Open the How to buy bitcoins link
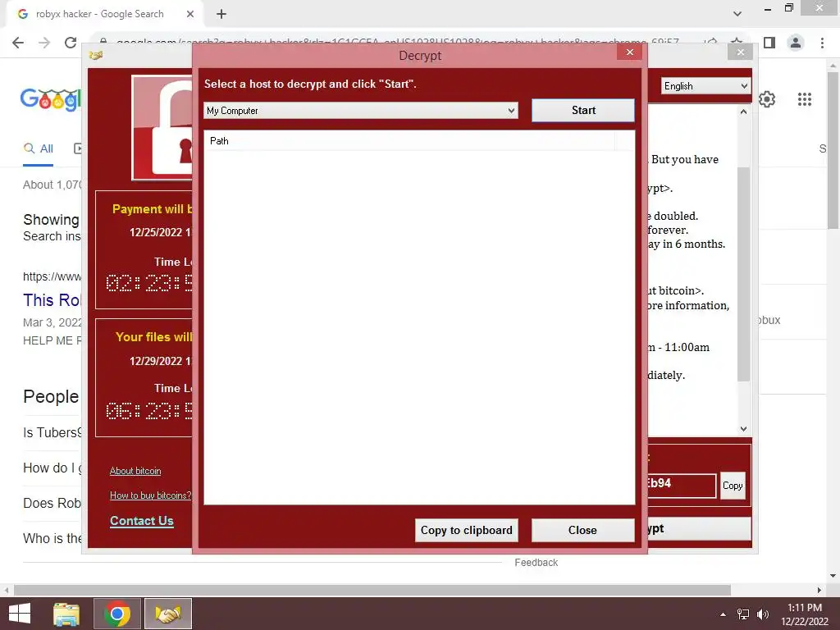Screen dimensions: 840x630 pos(150,495)
